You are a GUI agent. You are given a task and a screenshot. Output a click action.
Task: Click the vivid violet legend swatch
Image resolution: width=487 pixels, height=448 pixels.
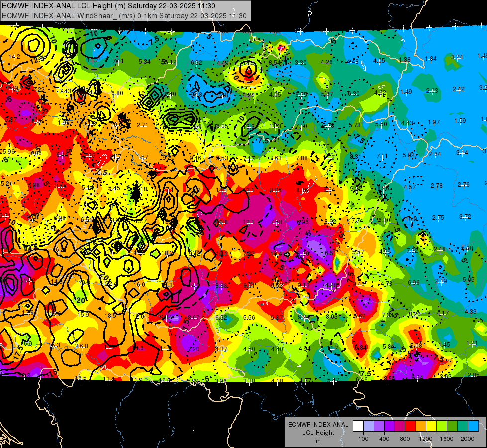(390, 426)
